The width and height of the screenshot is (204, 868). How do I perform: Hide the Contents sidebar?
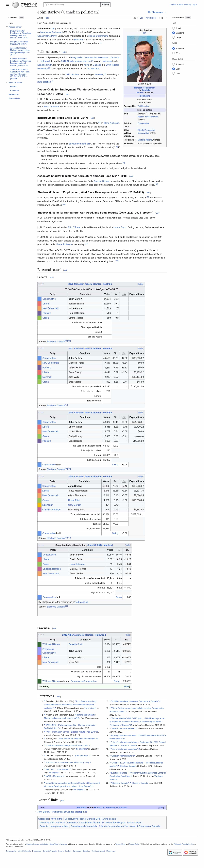pos(22,18)
